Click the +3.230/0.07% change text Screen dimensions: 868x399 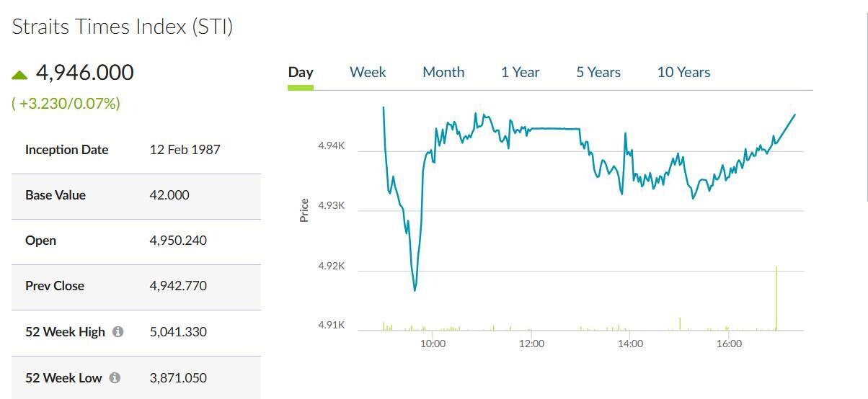point(66,104)
